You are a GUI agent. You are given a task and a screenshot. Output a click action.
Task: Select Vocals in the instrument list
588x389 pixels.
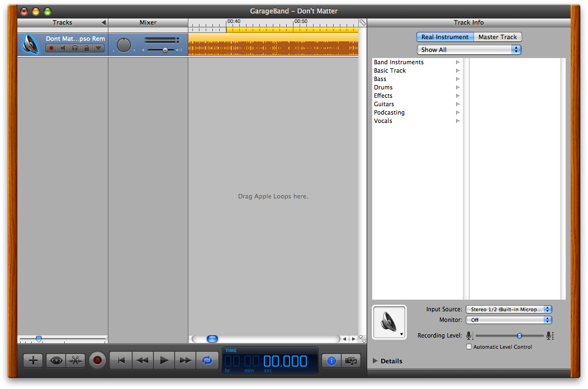pyautogui.click(x=383, y=121)
